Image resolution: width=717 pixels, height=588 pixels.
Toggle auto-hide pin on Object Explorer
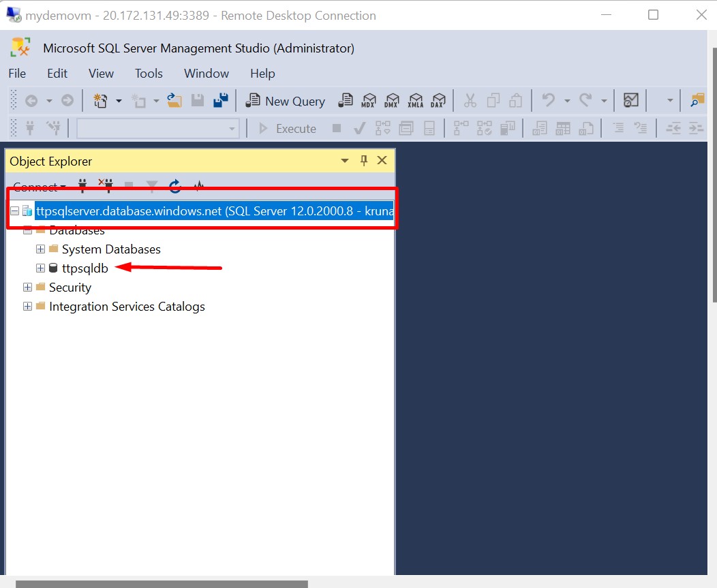click(x=364, y=161)
